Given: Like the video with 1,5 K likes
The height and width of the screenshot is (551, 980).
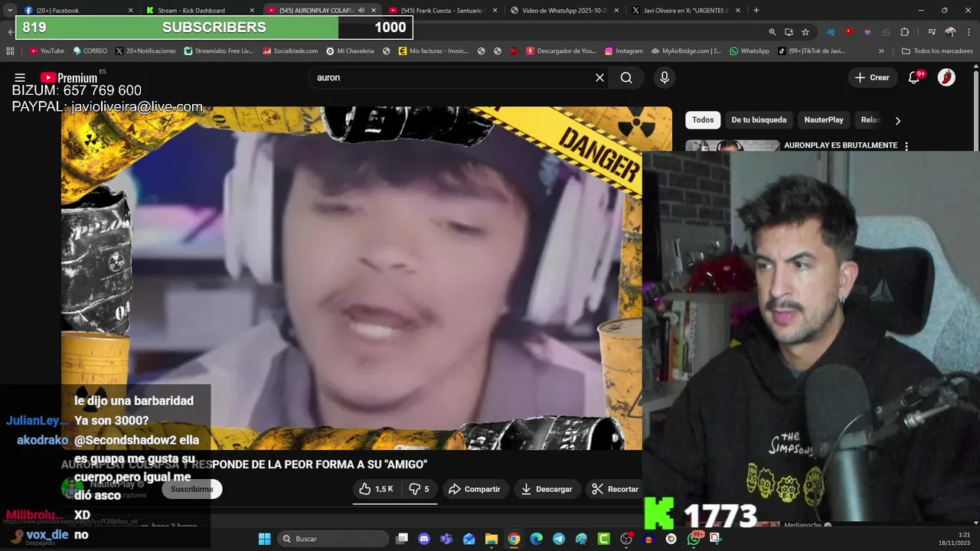Looking at the screenshot, I should pos(375,489).
